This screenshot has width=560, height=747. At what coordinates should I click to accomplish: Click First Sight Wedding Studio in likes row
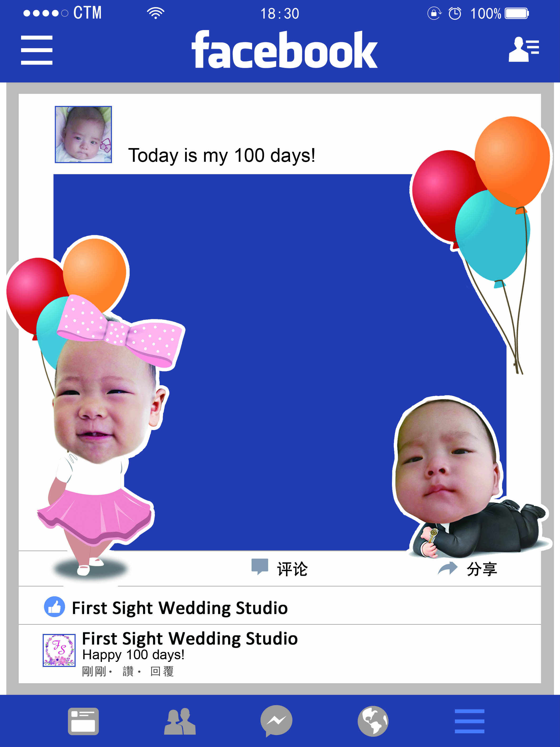(x=180, y=608)
